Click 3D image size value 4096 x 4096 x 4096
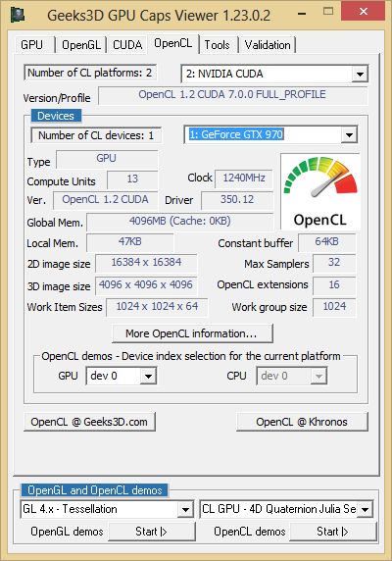392x561 pixels. coord(146,285)
